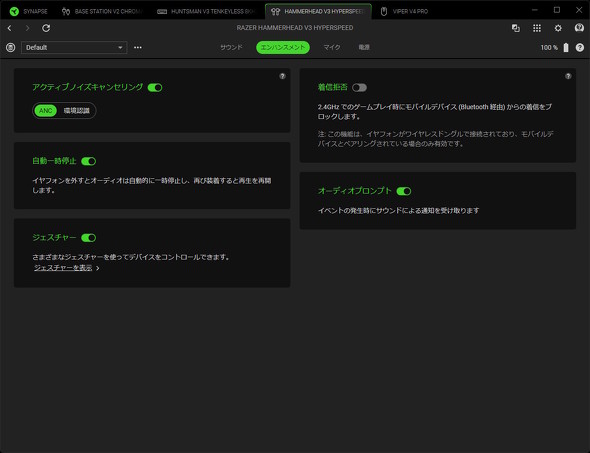Viewport: 590px width, 453px height.
Task: Switch to the サウンド tab
Action: pyautogui.click(x=231, y=47)
